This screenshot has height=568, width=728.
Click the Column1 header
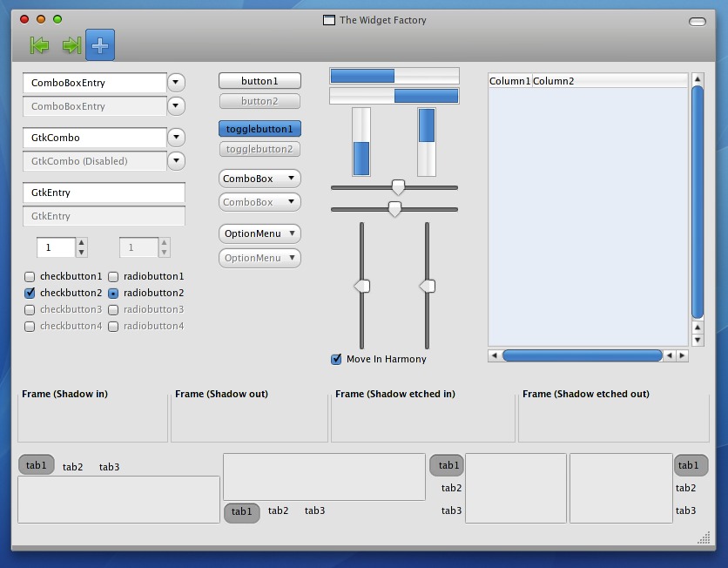click(509, 81)
